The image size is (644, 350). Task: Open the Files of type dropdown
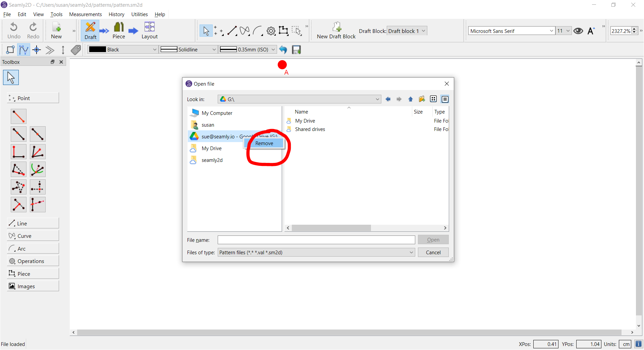tap(411, 253)
